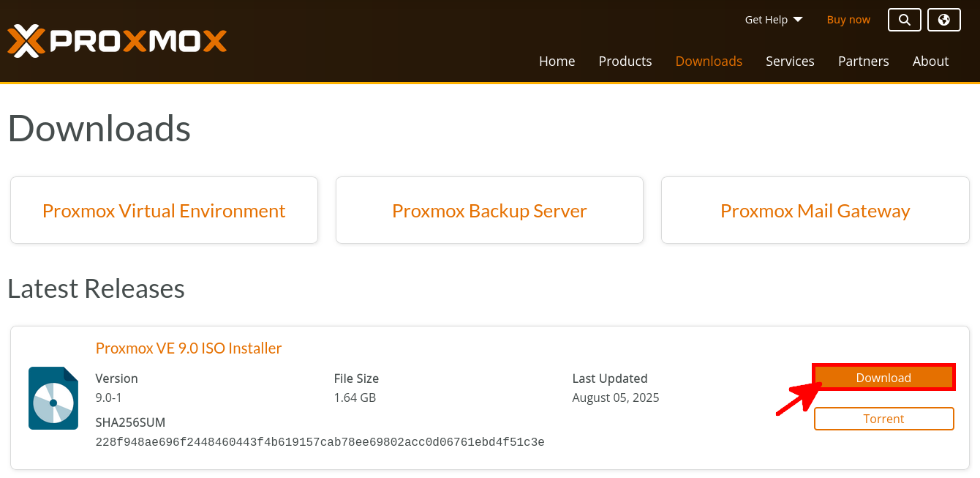Click the Proxmox logo in the header
Image resolution: width=980 pixels, height=478 pixels.
117,42
